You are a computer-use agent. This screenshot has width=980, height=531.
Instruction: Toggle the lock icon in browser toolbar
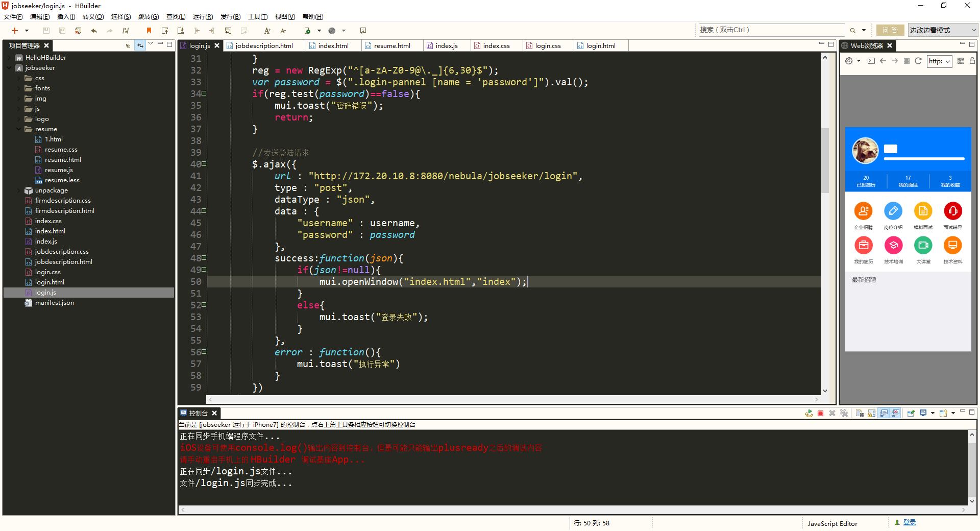(972, 61)
